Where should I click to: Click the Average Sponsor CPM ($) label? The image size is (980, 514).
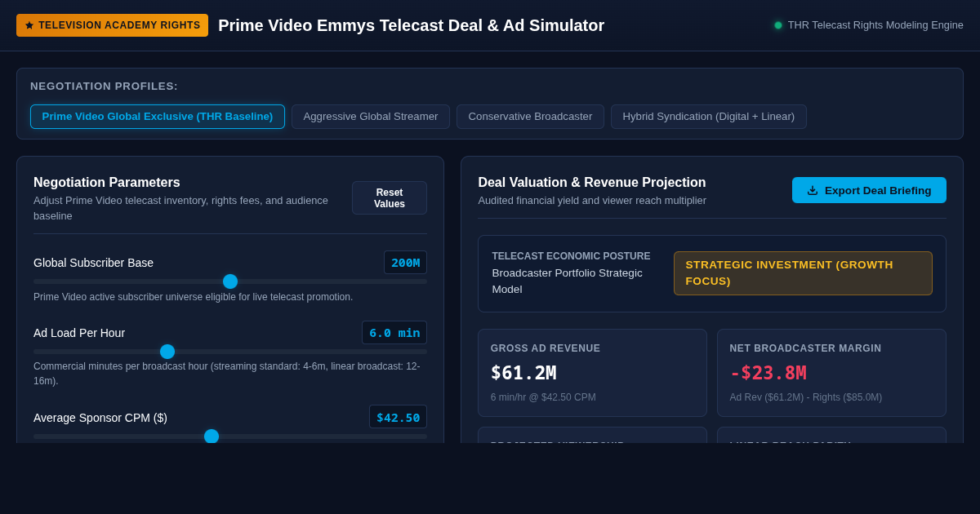(x=100, y=418)
